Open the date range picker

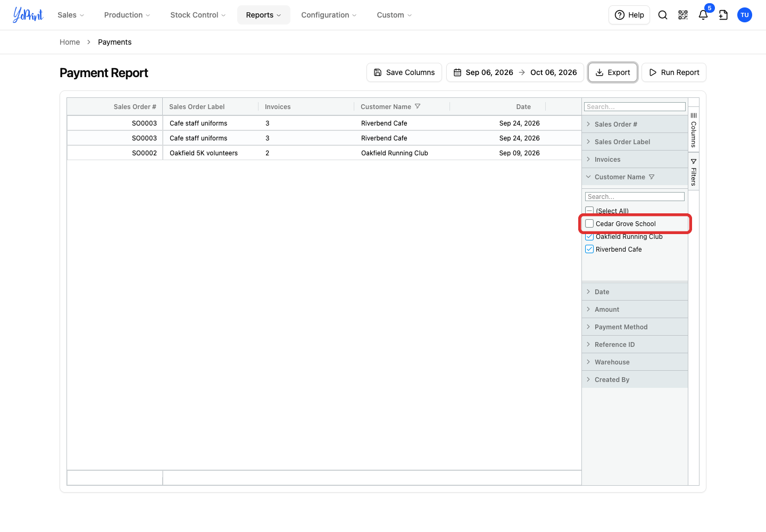click(515, 72)
